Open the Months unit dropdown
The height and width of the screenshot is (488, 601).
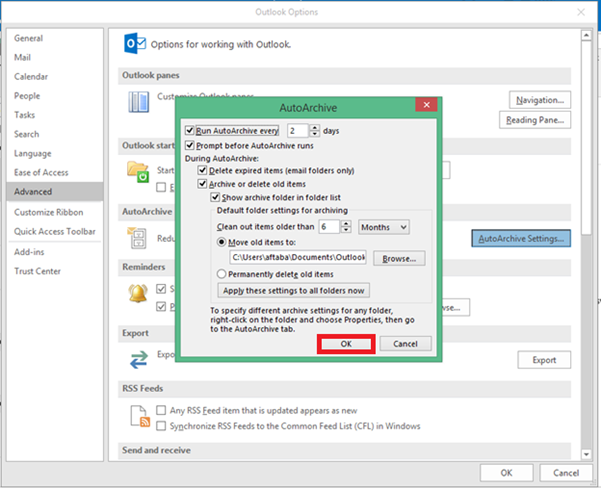coord(384,227)
